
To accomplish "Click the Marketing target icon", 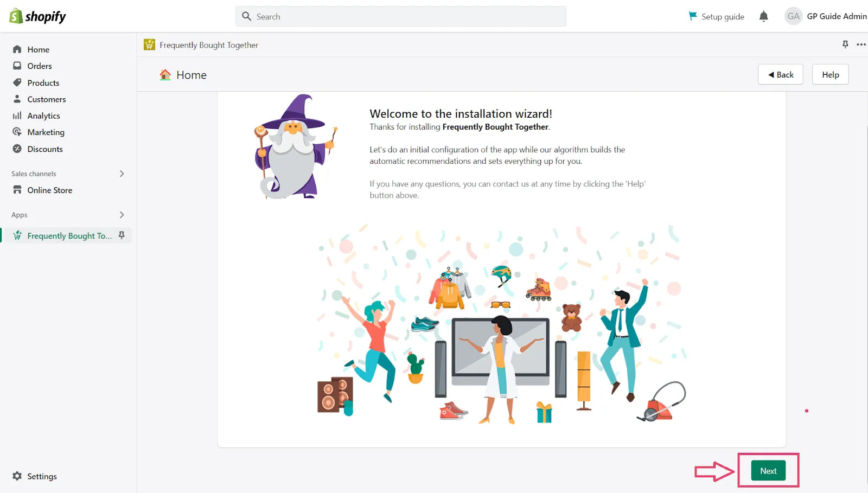I will click(x=17, y=132).
